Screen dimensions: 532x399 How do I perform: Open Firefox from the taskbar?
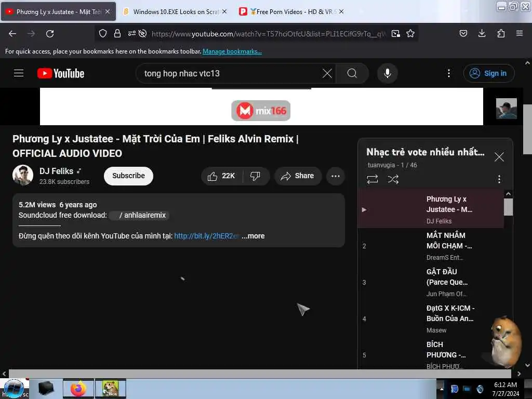tap(78, 389)
